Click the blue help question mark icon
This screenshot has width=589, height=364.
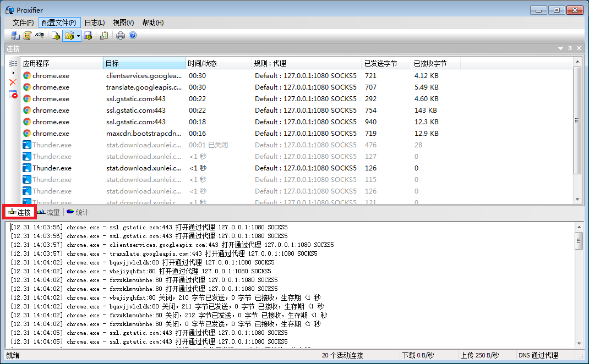pos(133,36)
